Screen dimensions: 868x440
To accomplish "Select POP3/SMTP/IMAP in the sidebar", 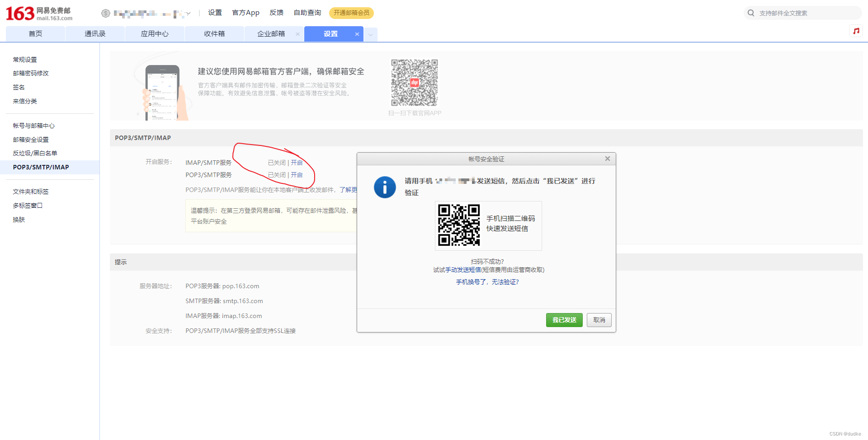I will pyautogui.click(x=50, y=167).
